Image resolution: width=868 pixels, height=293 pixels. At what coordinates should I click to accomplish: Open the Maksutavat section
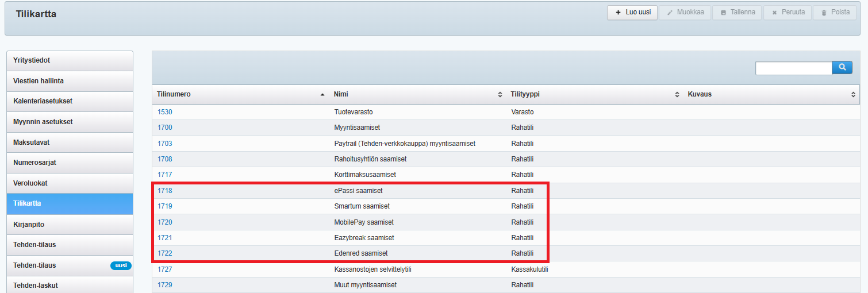70,142
